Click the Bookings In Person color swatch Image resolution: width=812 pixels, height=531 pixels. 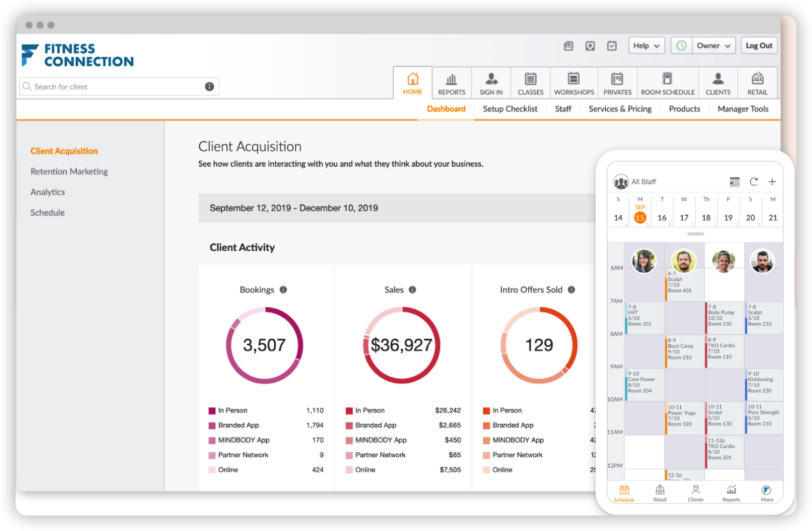(212, 411)
